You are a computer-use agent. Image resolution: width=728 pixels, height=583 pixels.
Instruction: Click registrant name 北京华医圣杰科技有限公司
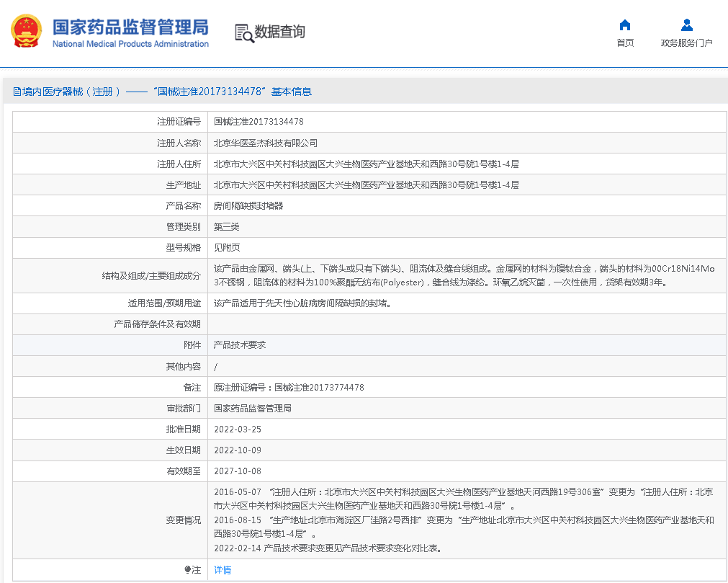pyautogui.click(x=266, y=143)
